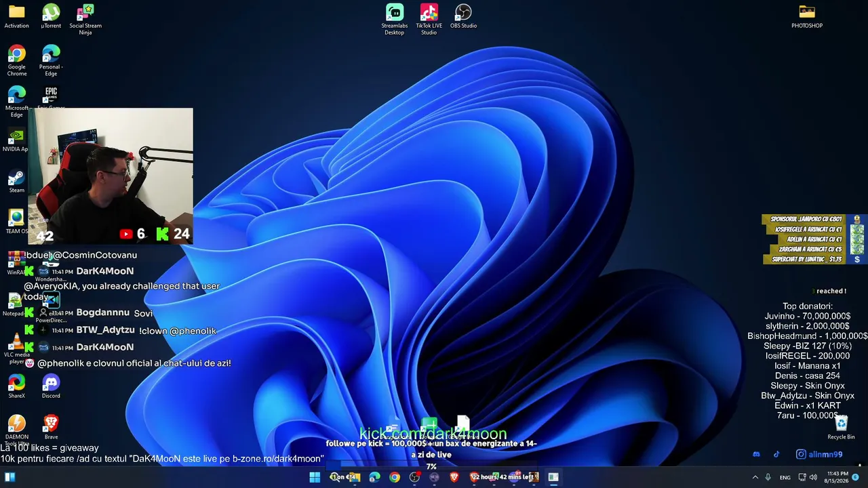Open the NVIDIA App desktop shortcut

(16, 141)
